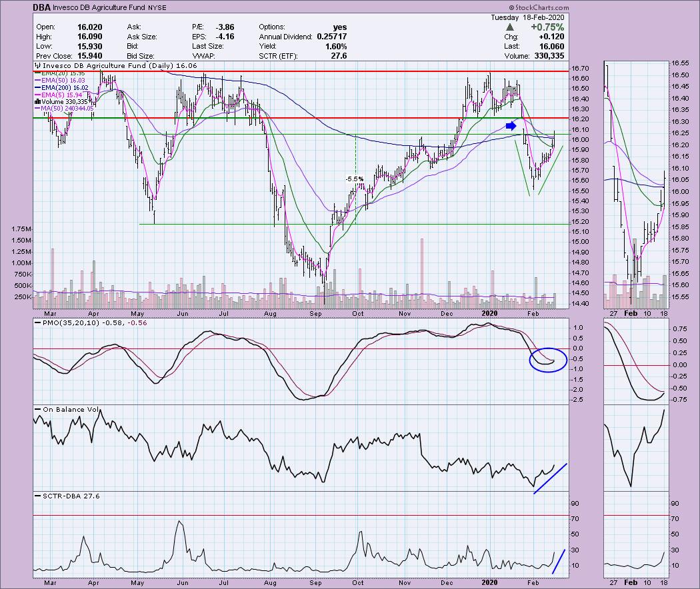The image size is (700, 589).
Task: Click the P/E value -3.86
Action: [225, 27]
